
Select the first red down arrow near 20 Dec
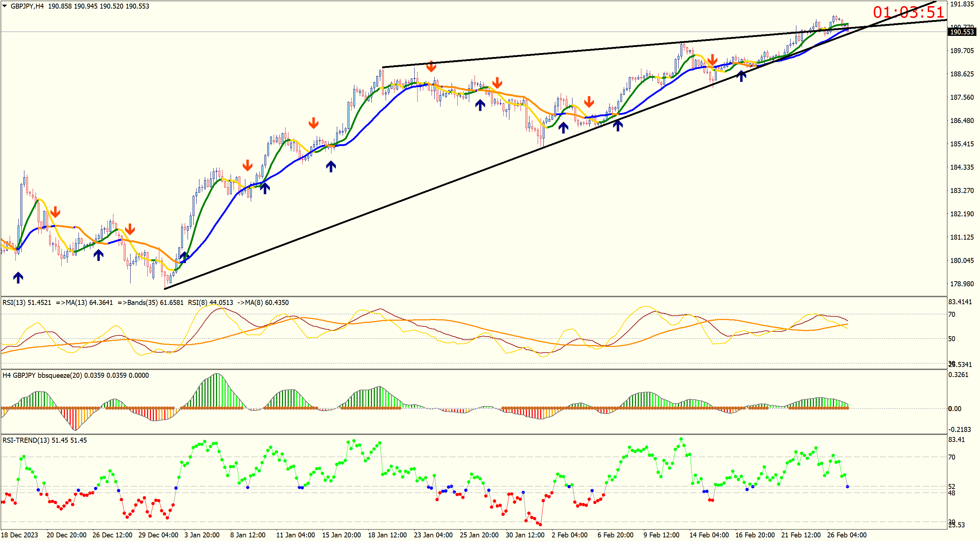[55, 212]
